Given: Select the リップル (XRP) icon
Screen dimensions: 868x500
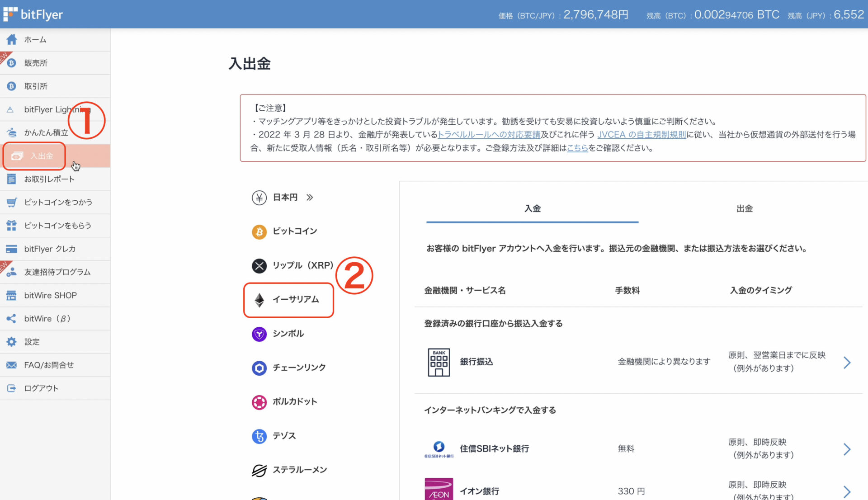Looking at the screenshot, I should [x=259, y=265].
